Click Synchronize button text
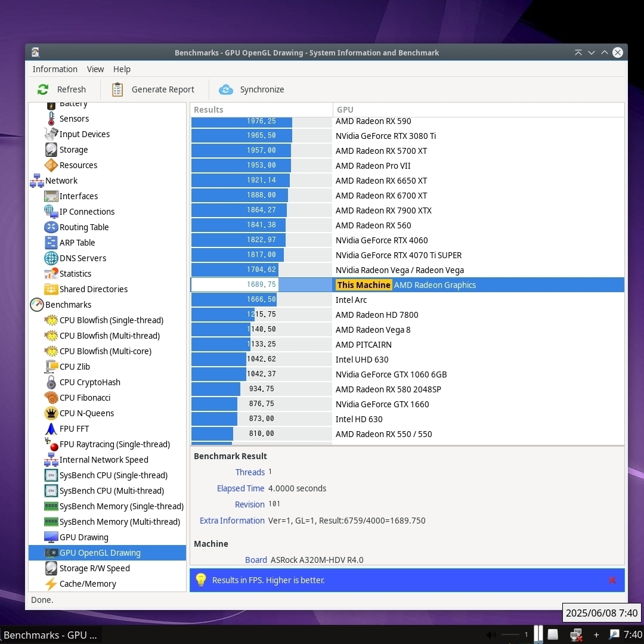This screenshot has width=644, height=644. (262, 89)
